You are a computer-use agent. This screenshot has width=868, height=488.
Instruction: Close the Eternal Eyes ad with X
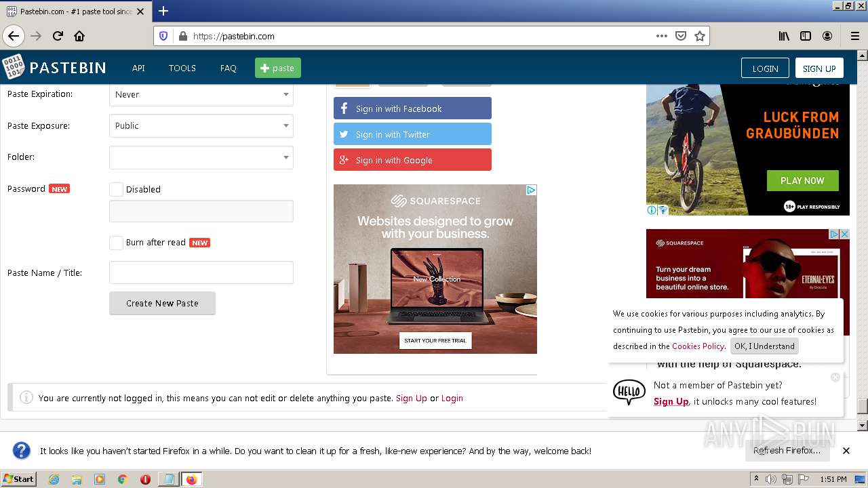click(844, 234)
